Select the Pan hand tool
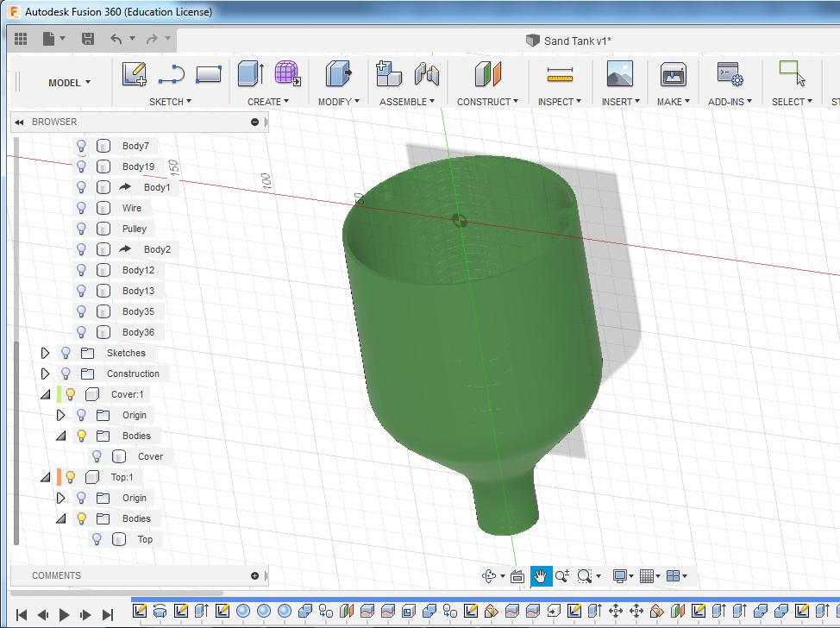This screenshot has height=628, width=840. (x=540, y=576)
